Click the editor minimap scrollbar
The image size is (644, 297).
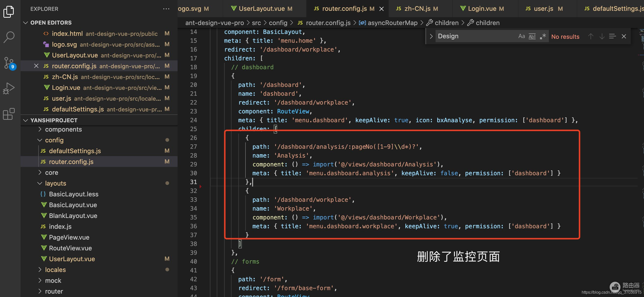(641, 163)
